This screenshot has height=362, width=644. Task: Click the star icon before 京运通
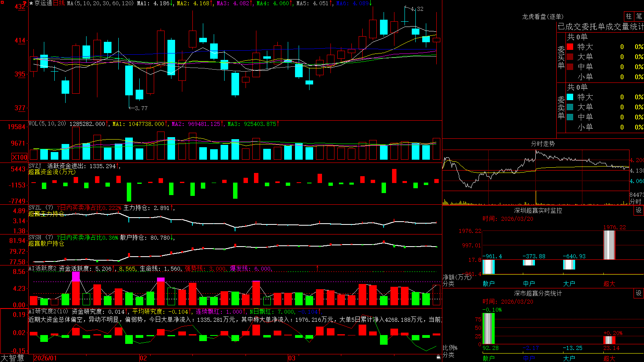tap(31, 3)
